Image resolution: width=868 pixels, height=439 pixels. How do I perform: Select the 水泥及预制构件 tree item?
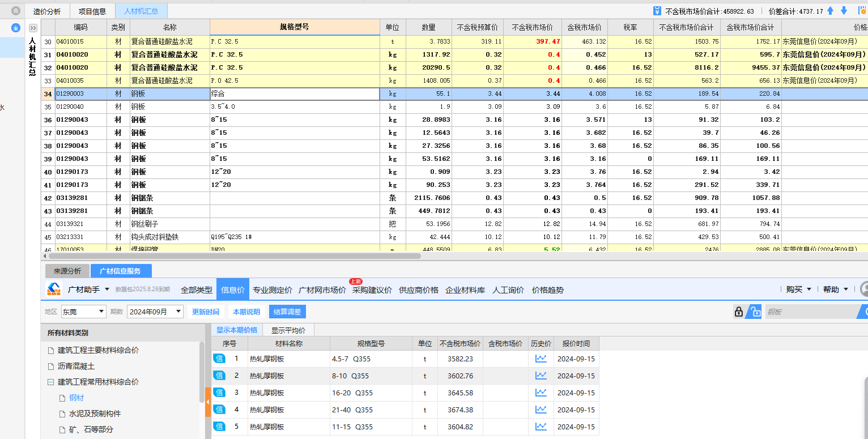(x=95, y=414)
